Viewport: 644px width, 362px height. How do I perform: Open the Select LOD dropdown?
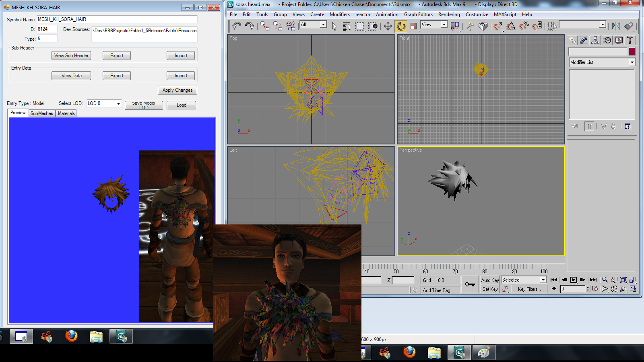coord(118,104)
